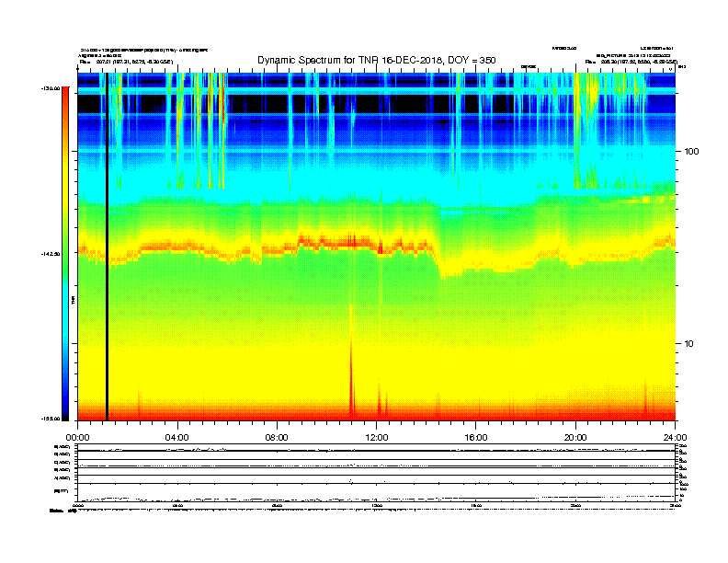
Task: Click the 08:00 time axis label
Action: coord(277,438)
